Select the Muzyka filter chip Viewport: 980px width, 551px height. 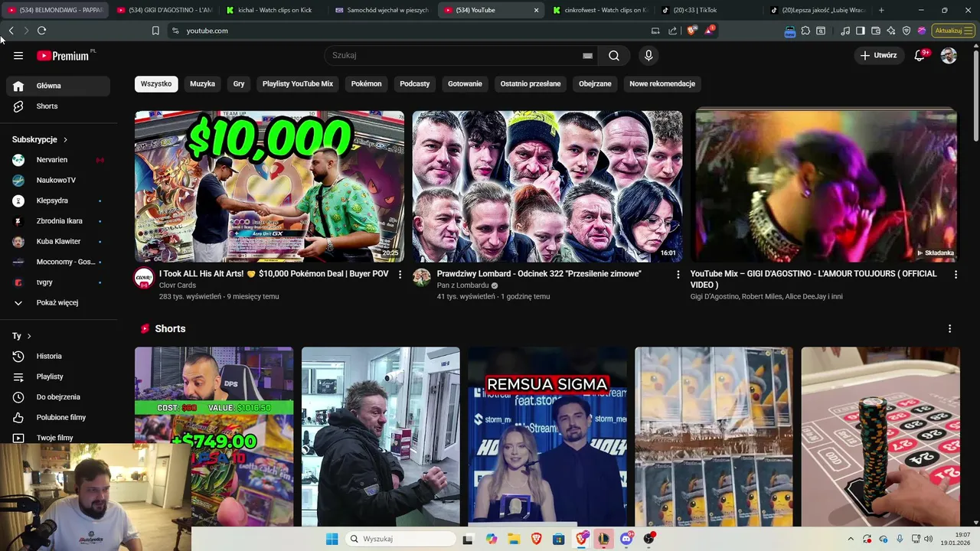click(202, 84)
